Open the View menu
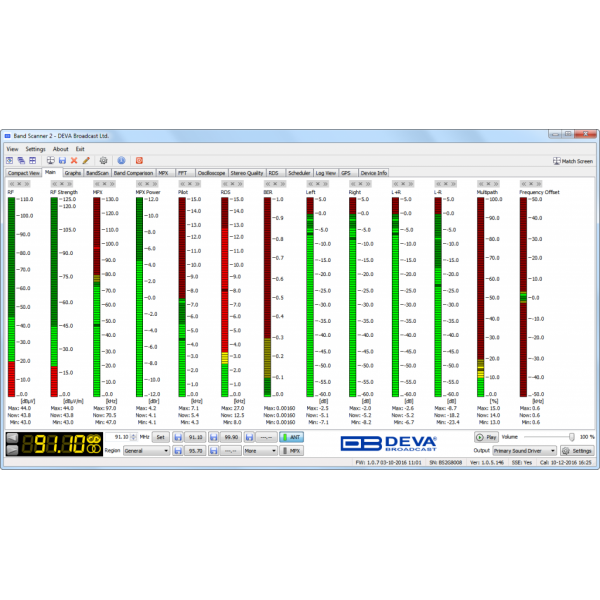This screenshot has height=600, width=600. 12,149
